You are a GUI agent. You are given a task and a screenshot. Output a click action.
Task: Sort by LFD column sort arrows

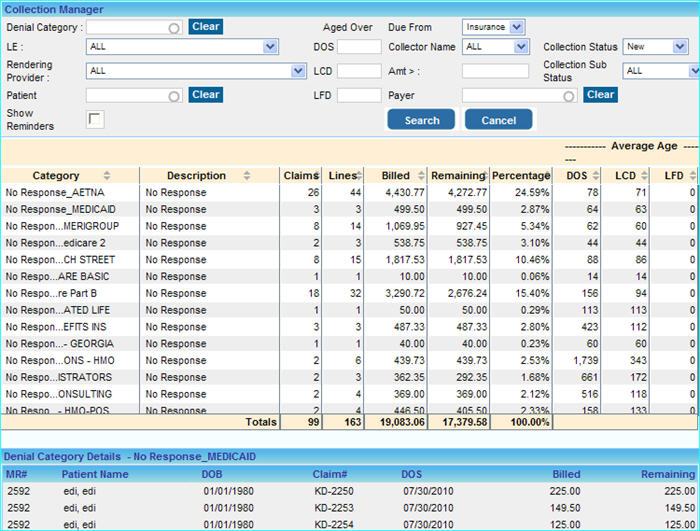[693, 176]
